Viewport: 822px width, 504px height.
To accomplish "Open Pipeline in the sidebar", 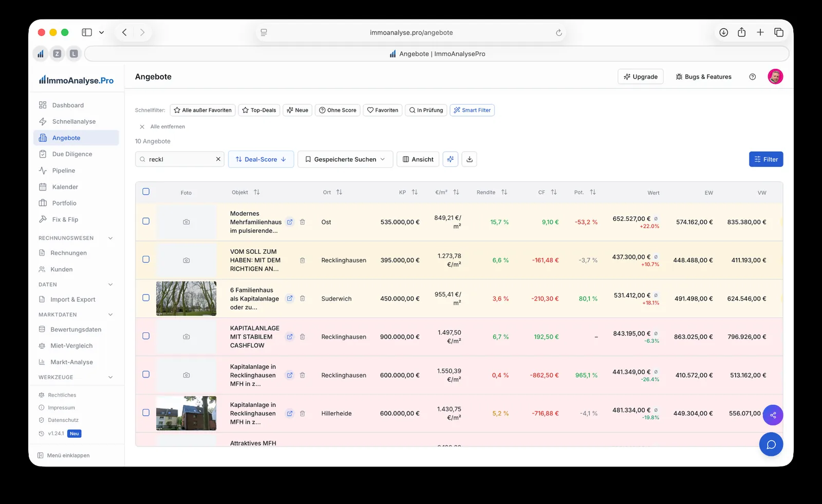I will coord(76,171).
